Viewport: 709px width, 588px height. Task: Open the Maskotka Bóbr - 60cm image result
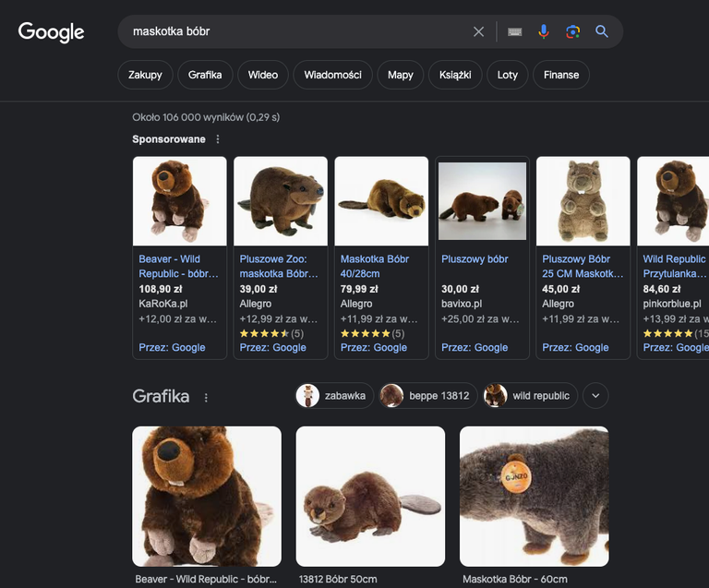[534, 497]
